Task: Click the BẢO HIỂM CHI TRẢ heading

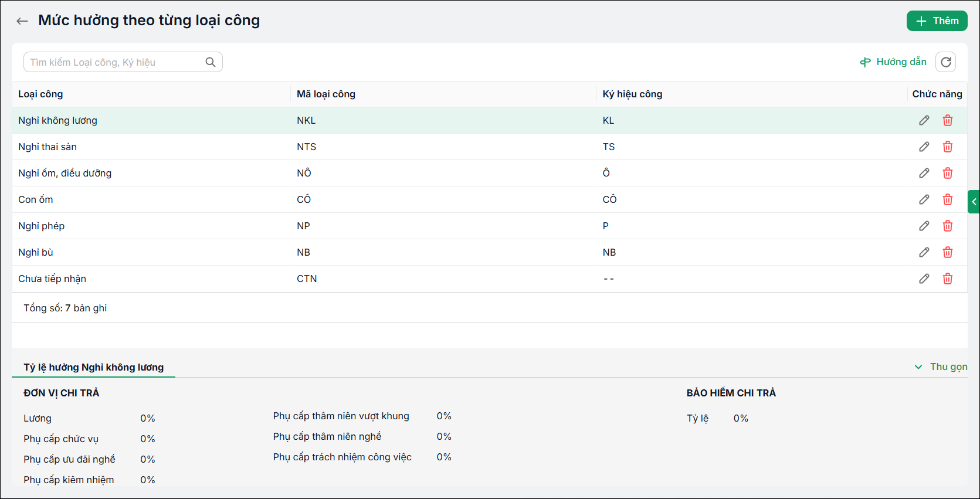Action: coord(731,393)
